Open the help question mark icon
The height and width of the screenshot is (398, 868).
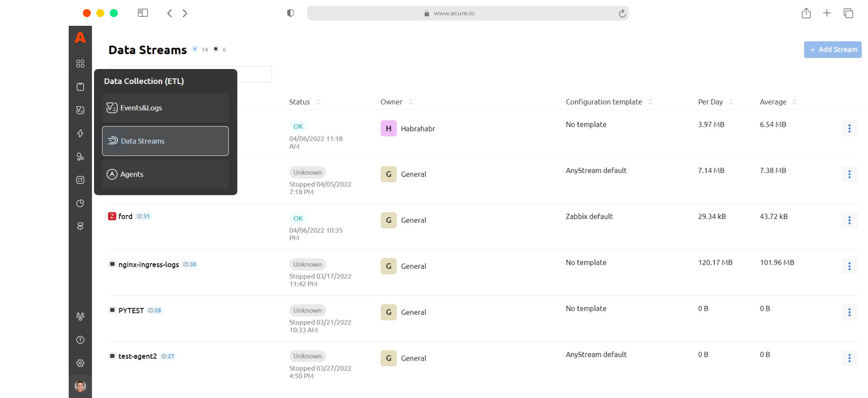click(80, 340)
